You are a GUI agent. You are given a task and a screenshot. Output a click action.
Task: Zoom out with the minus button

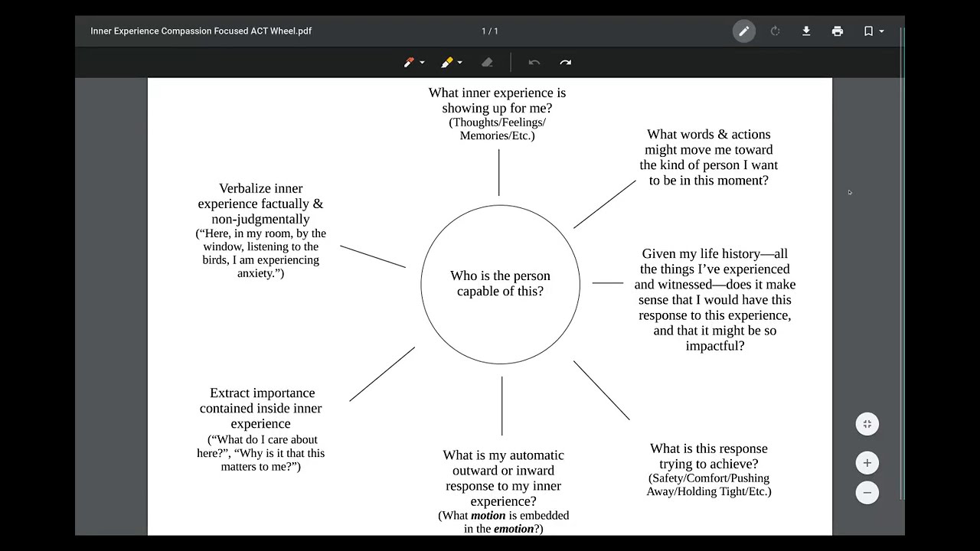coord(867,492)
